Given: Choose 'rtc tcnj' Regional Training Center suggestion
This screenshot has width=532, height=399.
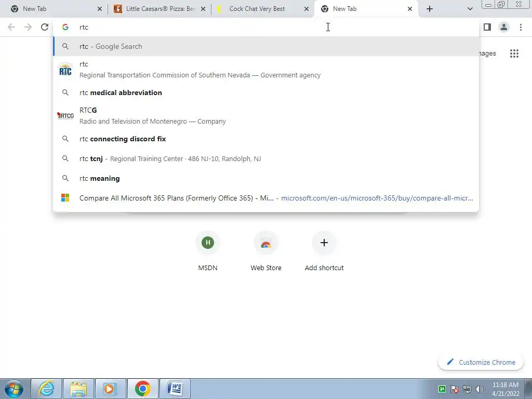Looking at the screenshot, I should pyautogui.click(x=266, y=158).
